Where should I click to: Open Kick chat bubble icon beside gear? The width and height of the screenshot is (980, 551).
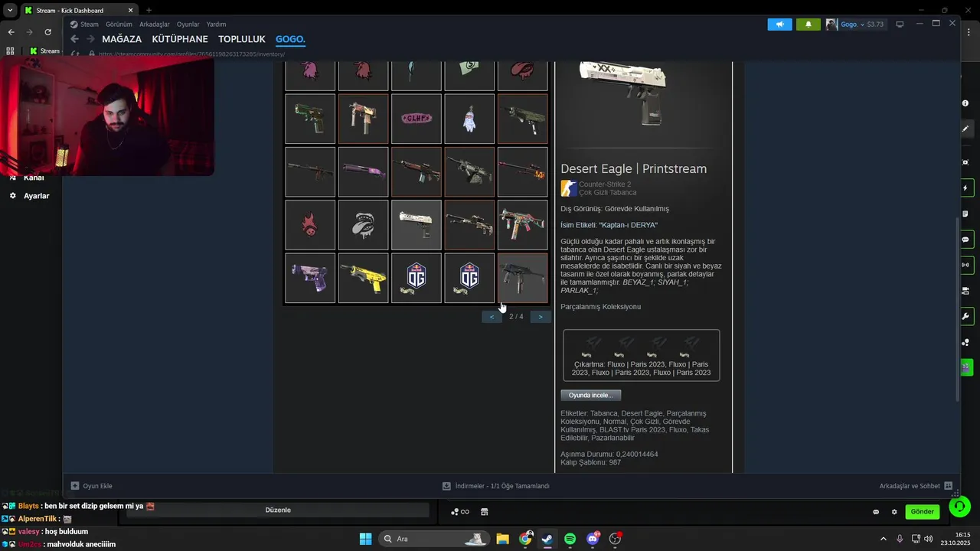pos(876,512)
